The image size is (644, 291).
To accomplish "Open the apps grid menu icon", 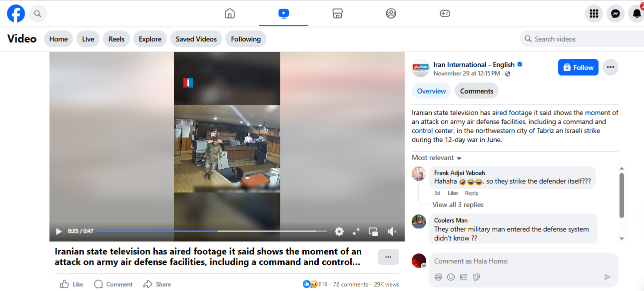I will coord(594,14).
